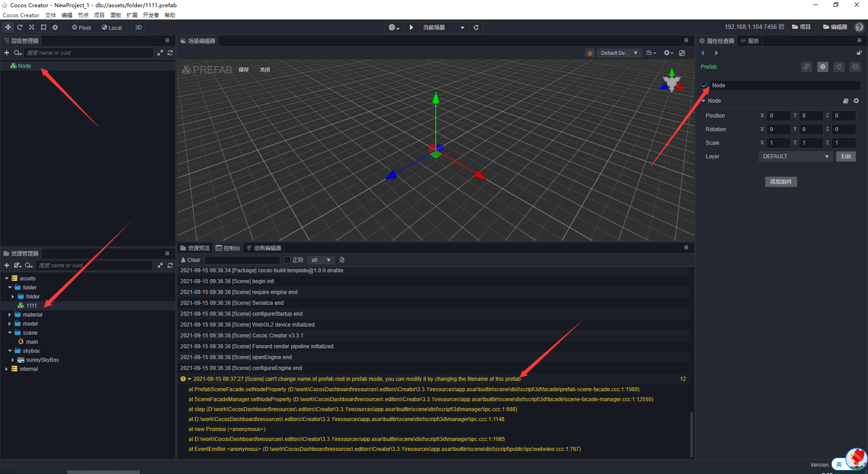Select the Rect transform tool
The image size is (868, 474).
tap(43, 28)
